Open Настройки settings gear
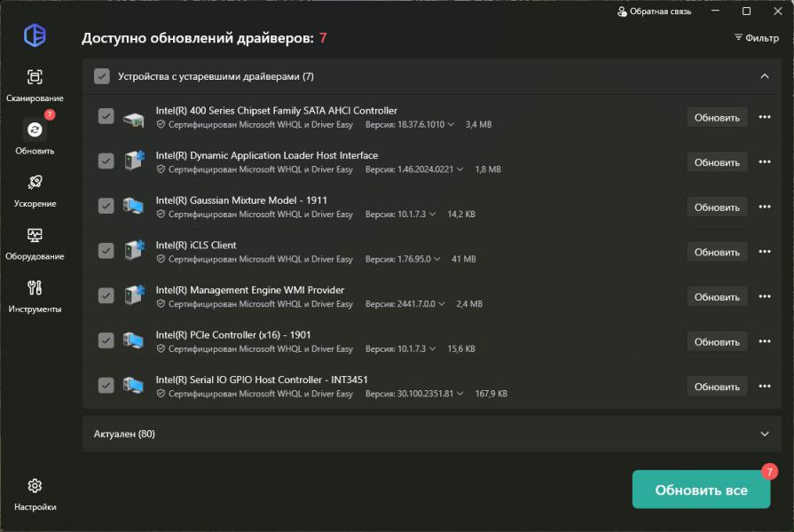 click(x=35, y=486)
